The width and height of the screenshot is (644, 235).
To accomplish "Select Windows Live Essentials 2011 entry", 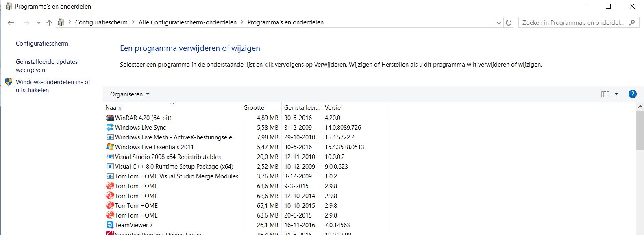I will tap(246, 147).
